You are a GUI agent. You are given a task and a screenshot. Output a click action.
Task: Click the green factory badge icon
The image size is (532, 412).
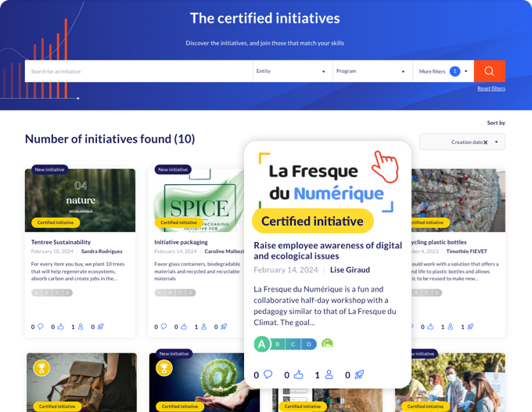pyautogui.click(x=327, y=343)
